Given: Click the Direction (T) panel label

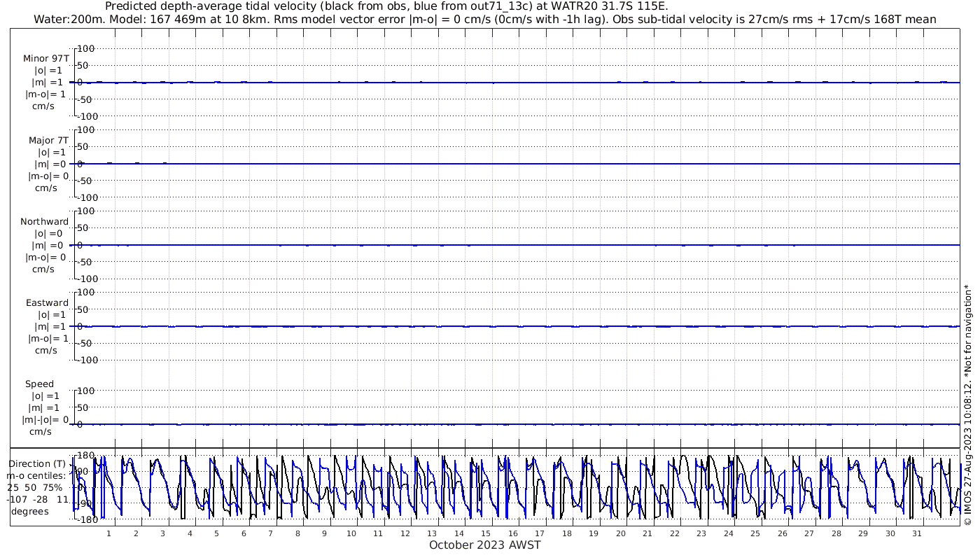Looking at the screenshot, I should pyautogui.click(x=38, y=464).
